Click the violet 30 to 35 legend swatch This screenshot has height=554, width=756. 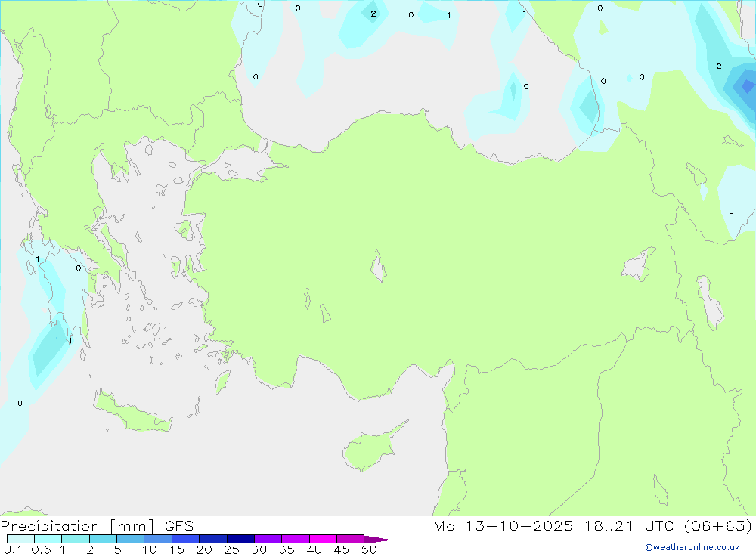pos(268,539)
